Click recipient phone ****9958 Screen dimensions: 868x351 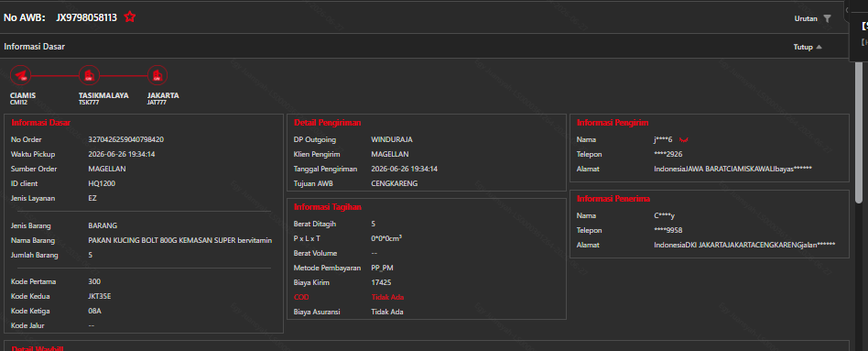667,230
